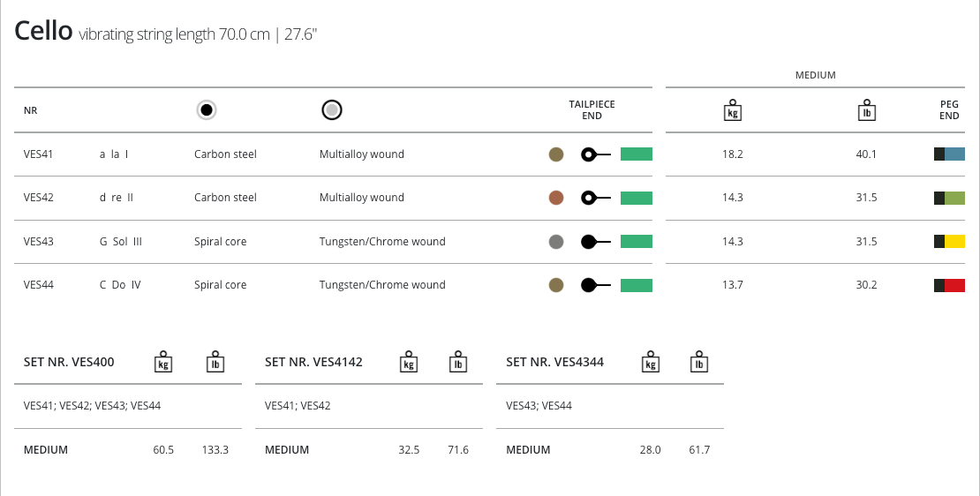Click the VES42 string number
Screen dimensions: 980x496
(39, 198)
